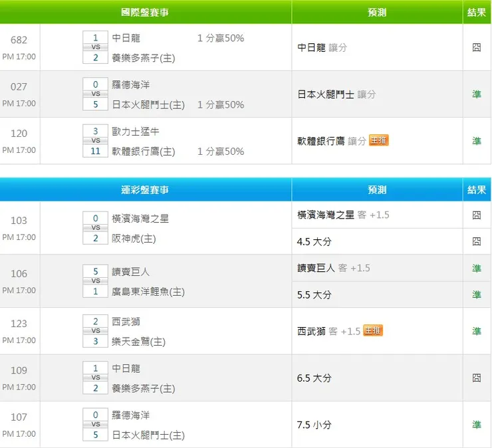This screenshot has height=448, width=492.
Task: Click 西武獅 team in game 123
Action: [126, 322]
